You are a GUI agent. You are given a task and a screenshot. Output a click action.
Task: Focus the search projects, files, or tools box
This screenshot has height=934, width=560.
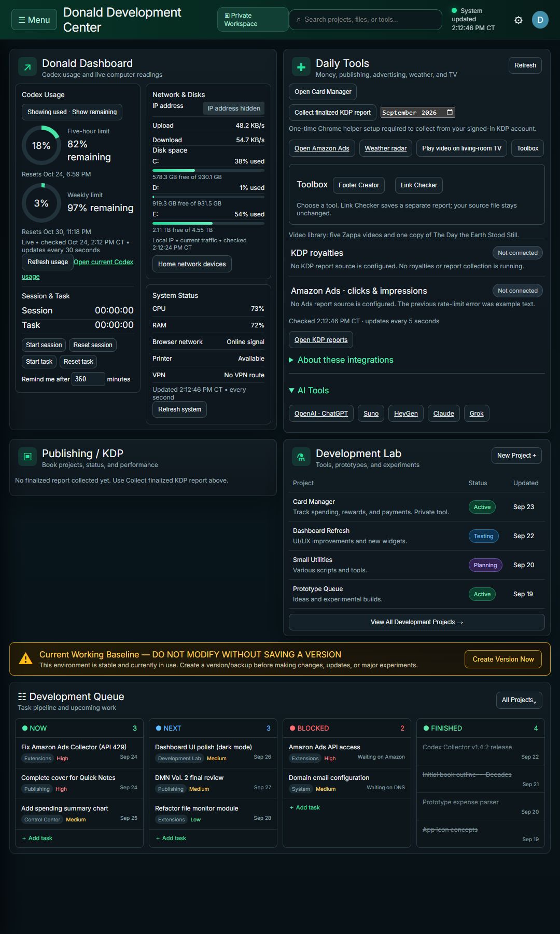366,20
